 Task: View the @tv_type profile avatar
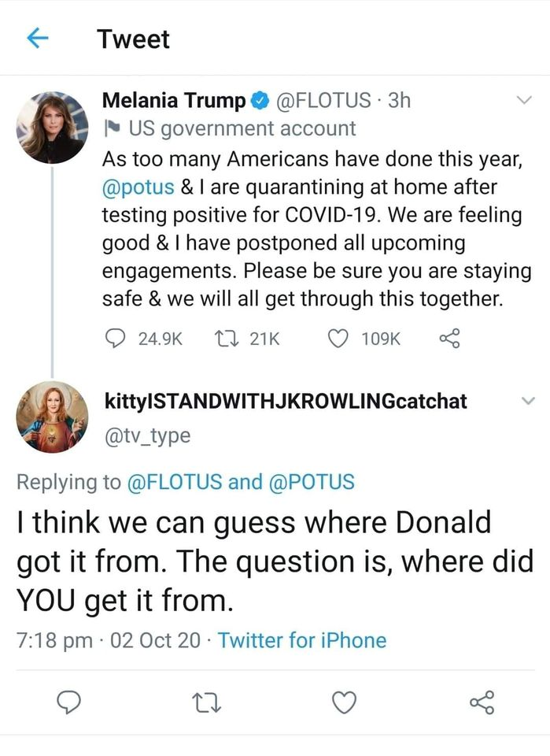(52, 417)
